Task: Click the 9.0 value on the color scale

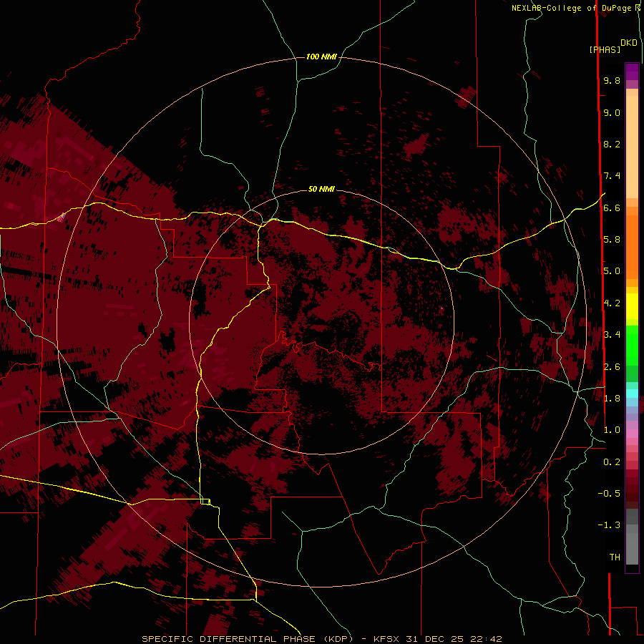Action: 612,112
